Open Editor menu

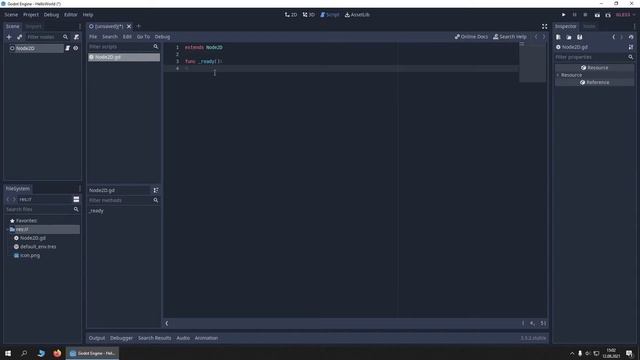click(71, 15)
